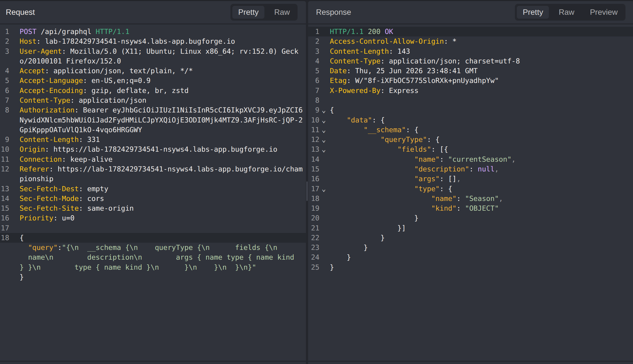Click the Request panel title
Screen dimensions: 633x364
point(20,12)
